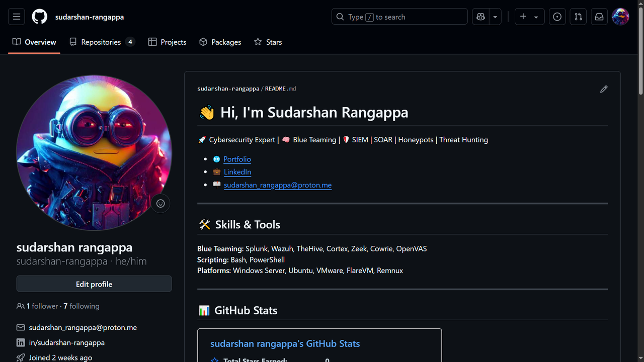The height and width of the screenshot is (362, 644).
Task: Click the GitHub Octocat logo
Action: click(x=40, y=17)
